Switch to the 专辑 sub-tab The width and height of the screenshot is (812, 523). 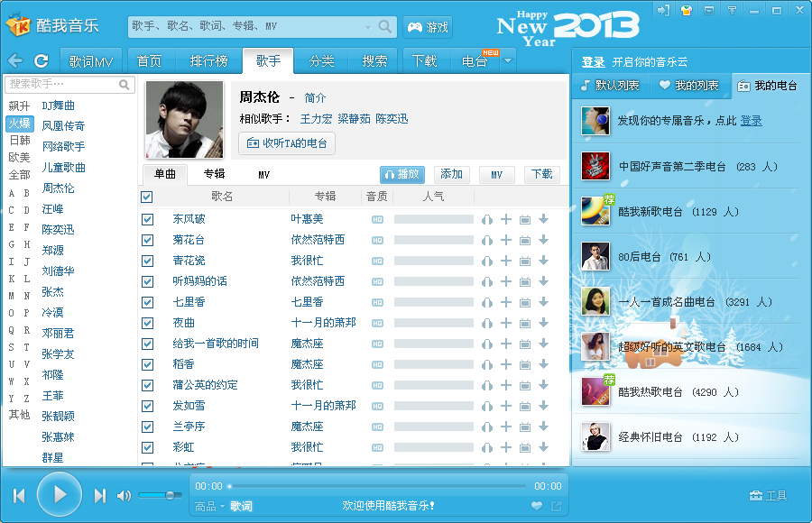coord(215,174)
